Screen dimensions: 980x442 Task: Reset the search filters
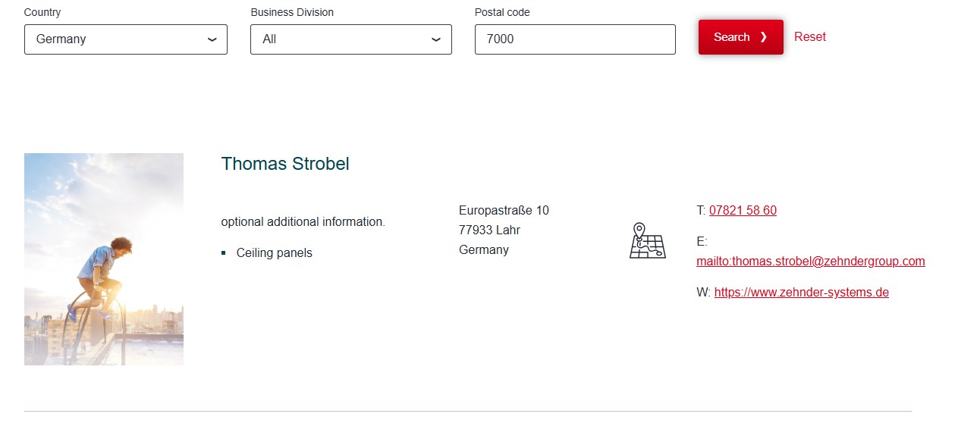(x=809, y=37)
